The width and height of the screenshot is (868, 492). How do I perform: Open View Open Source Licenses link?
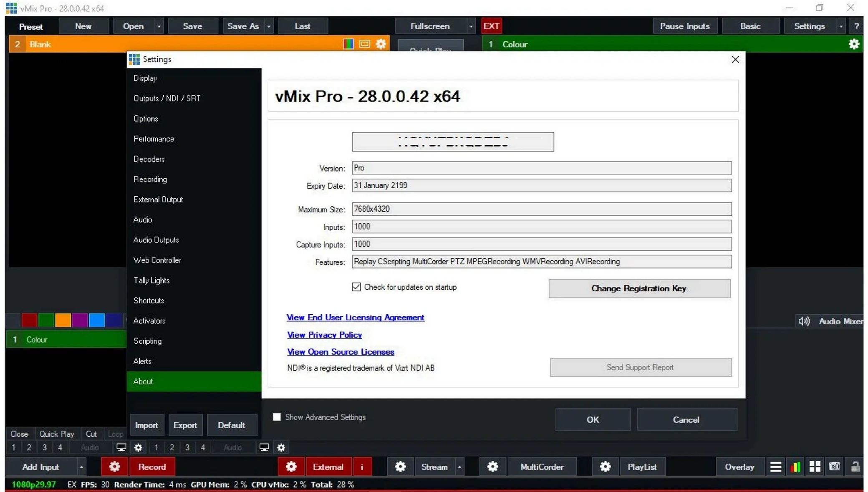[341, 352]
